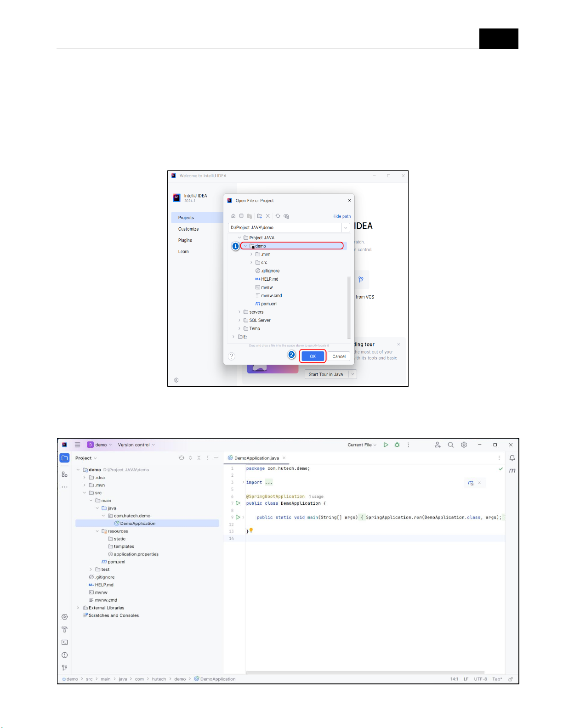Click the Notifications bell icon
The image size is (563, 728).
(x=512, y=458)
